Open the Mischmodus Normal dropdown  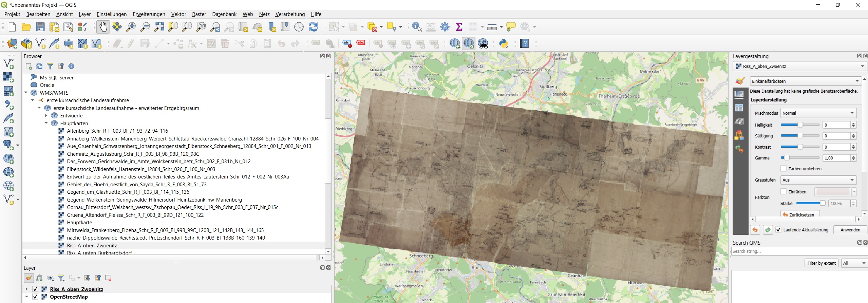818,113
